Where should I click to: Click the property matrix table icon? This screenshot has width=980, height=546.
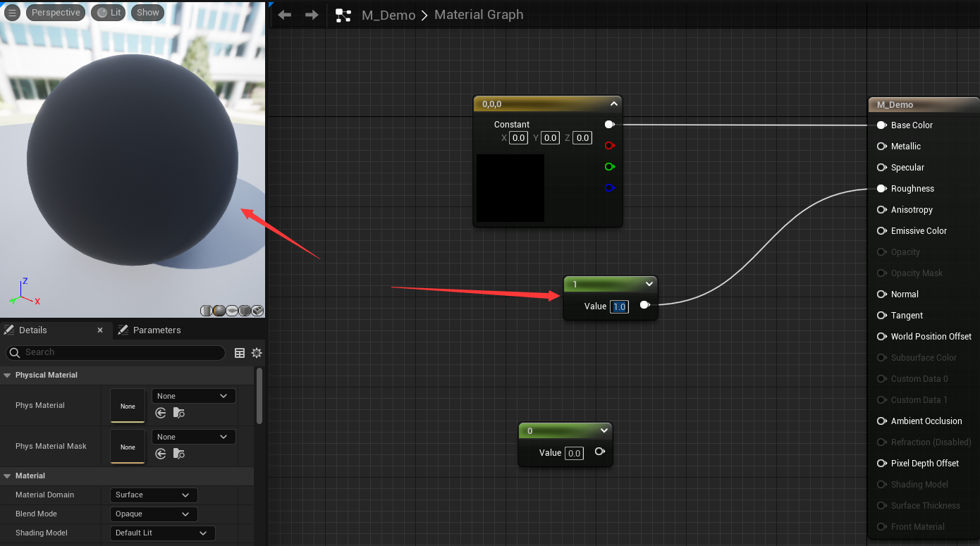pos(240,353)
